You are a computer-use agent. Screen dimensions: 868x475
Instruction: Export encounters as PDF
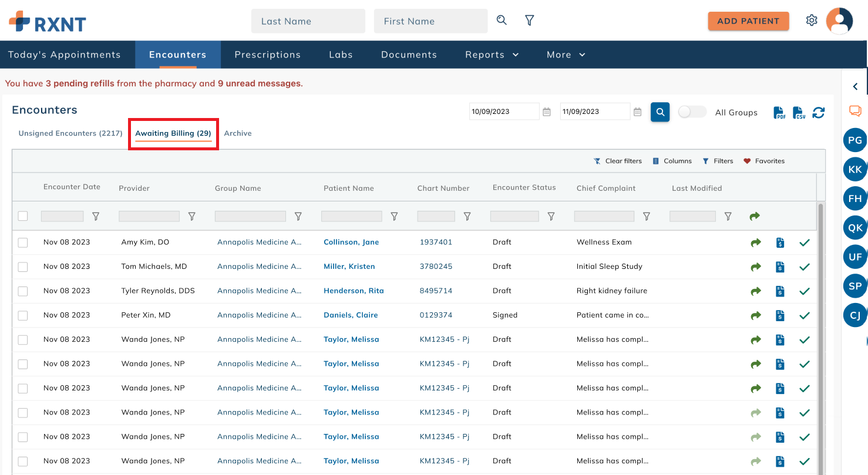[779, 112]
